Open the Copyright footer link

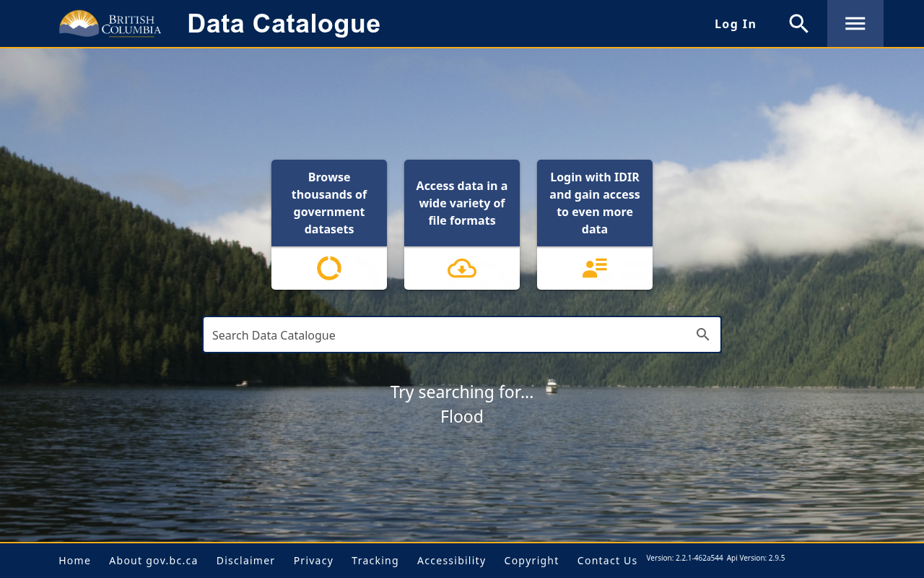coord(532,561)
